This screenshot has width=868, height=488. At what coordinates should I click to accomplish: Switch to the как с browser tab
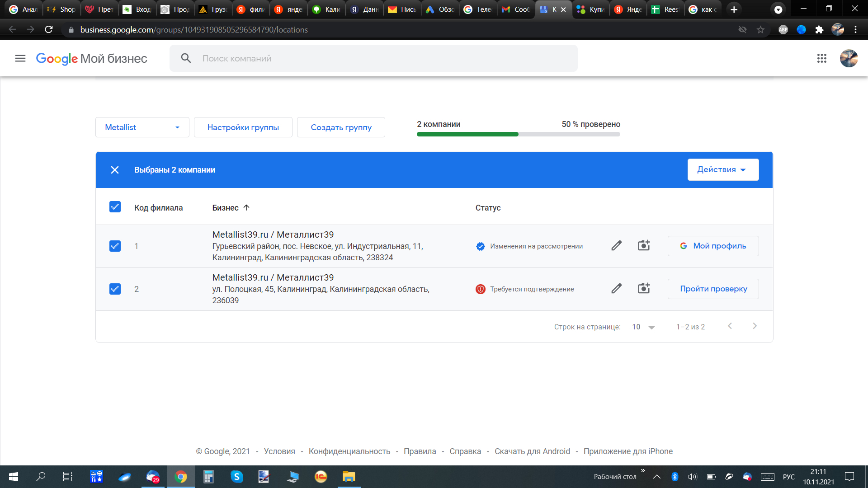703,9
